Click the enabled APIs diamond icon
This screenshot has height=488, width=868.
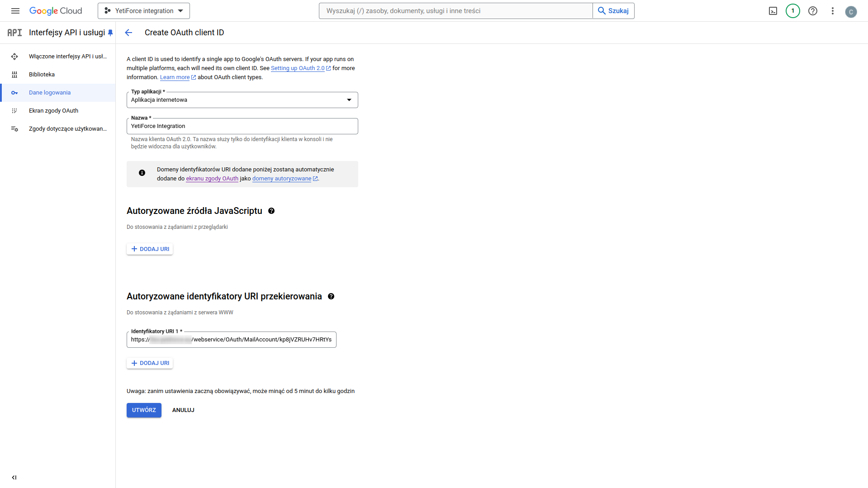point(14,57)
